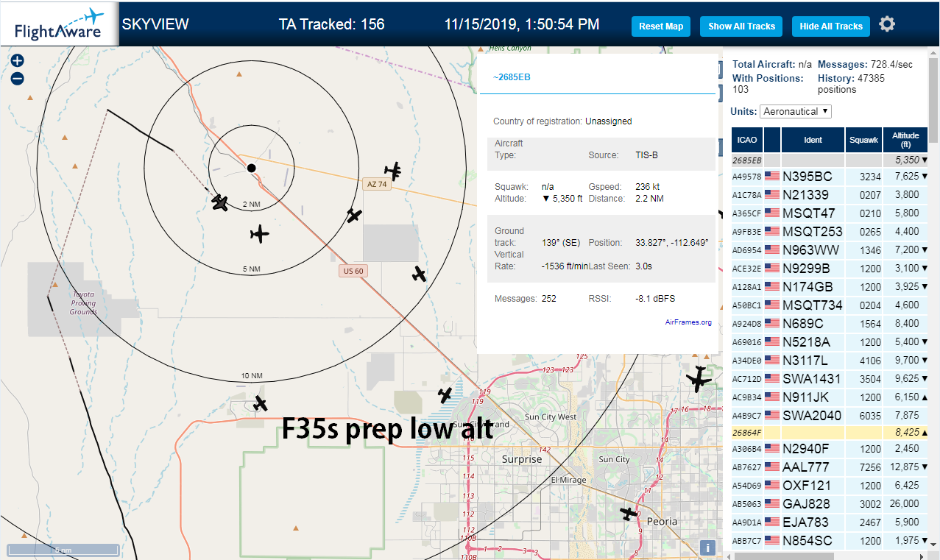Sort table by Squawk column
Image resolution: width=940 pixels, height=560 pixels.
[x=863, y=139]
